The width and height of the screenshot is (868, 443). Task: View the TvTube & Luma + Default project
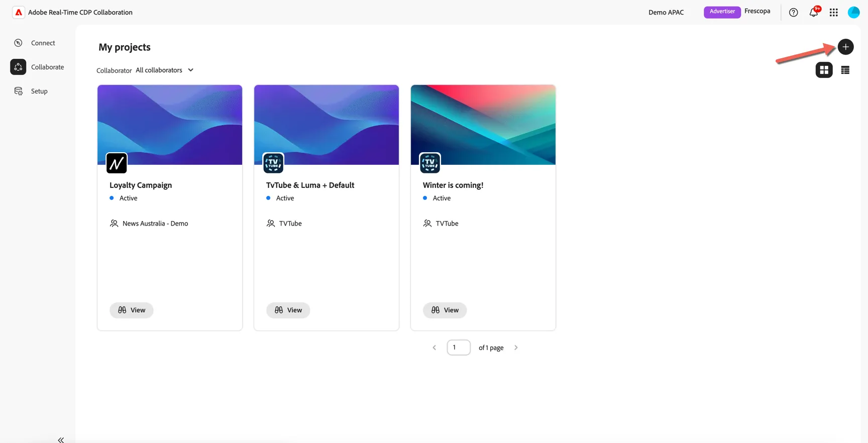coord(288,310)
